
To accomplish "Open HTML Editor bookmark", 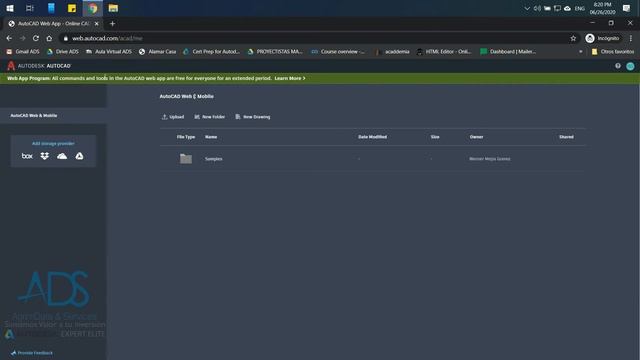I will (444, 51).
